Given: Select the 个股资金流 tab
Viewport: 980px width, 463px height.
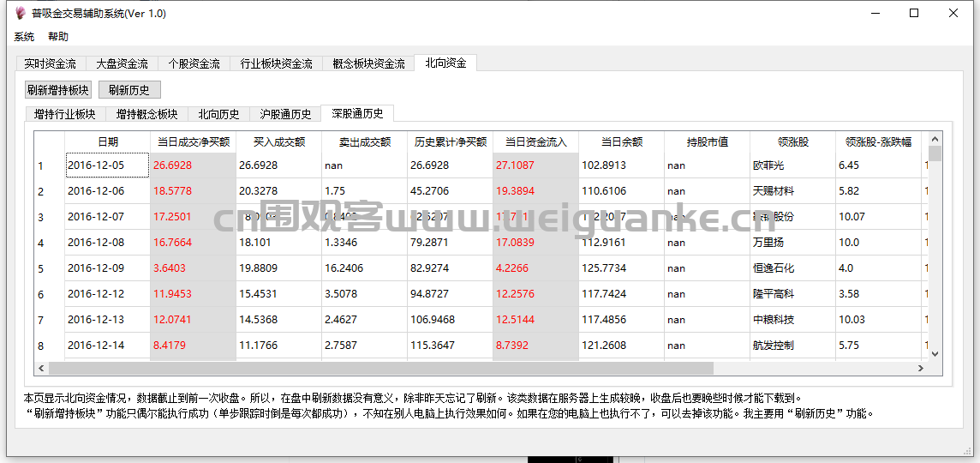Looking at the screenshot, I should (194, 63).
